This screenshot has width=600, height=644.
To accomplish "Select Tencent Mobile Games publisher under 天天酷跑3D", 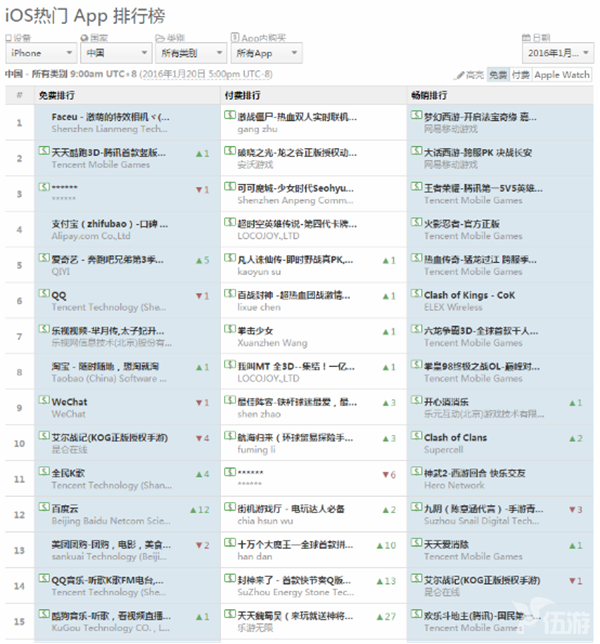I will tap(101, 165).
